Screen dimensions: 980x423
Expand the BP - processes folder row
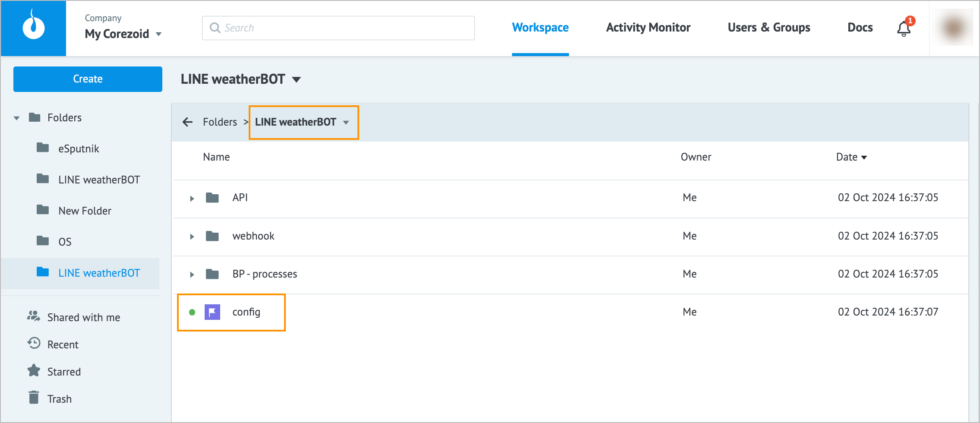coord(192,275)
